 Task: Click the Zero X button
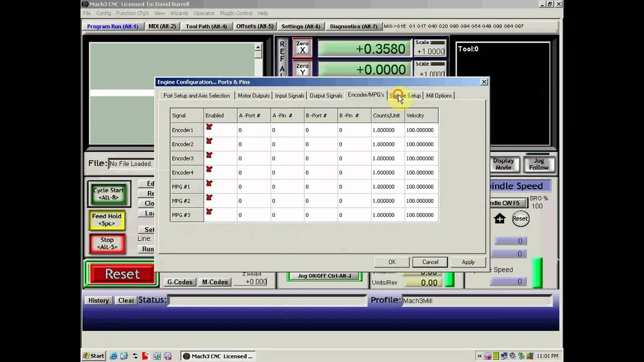(x=302, y=48)
